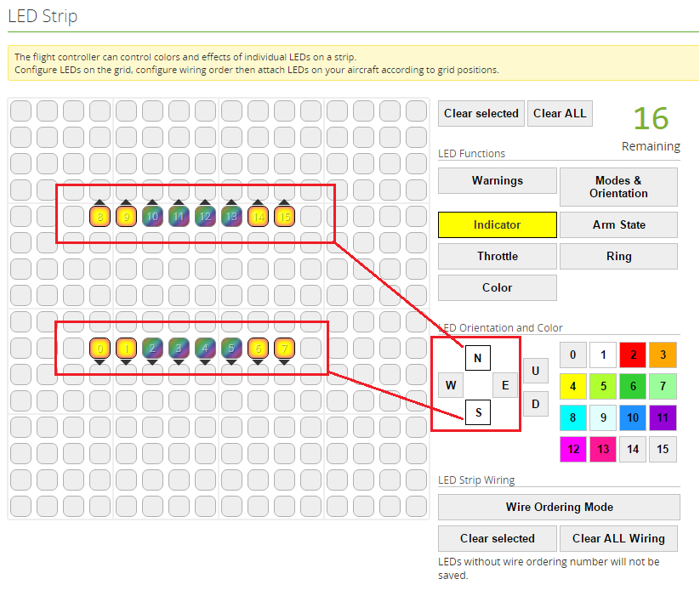The height and width of the screenshot is (613, 700).
Task: Select the rainbow LED numbered 3
Action: coord(179,348)
